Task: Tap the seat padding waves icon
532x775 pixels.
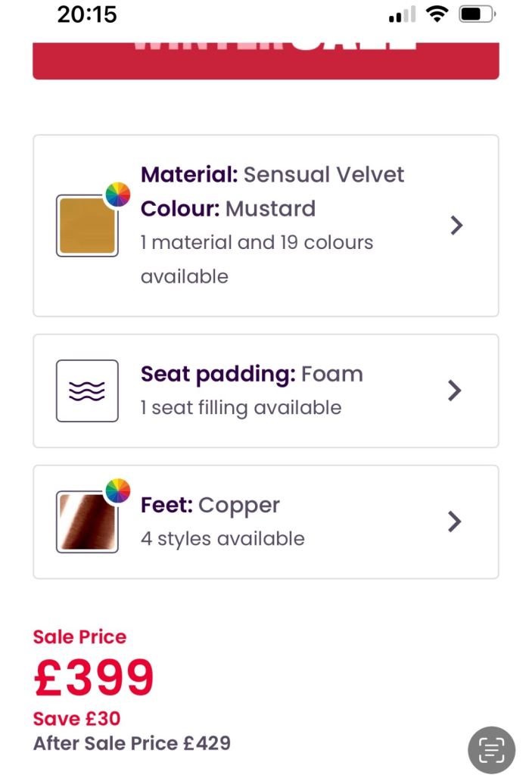Action: [87, 391]
